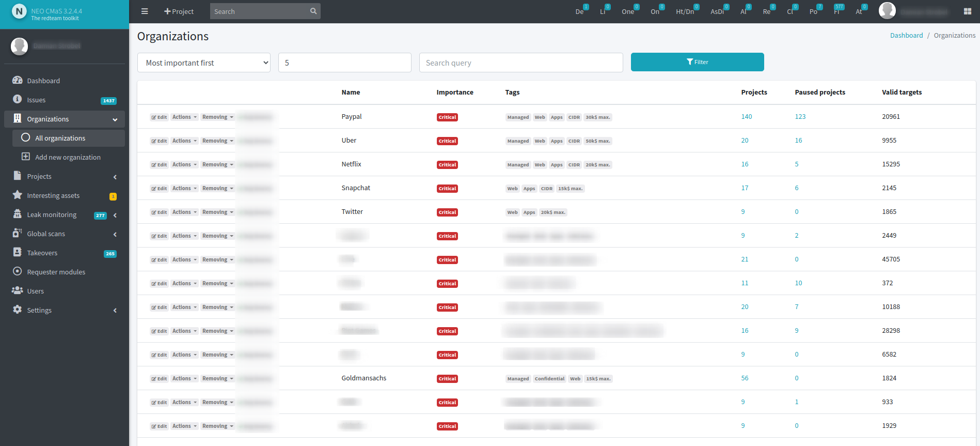Screen dimensions: 980x446
Task: Expand the Leak monitoring chevron
Action: click(115, 215)
